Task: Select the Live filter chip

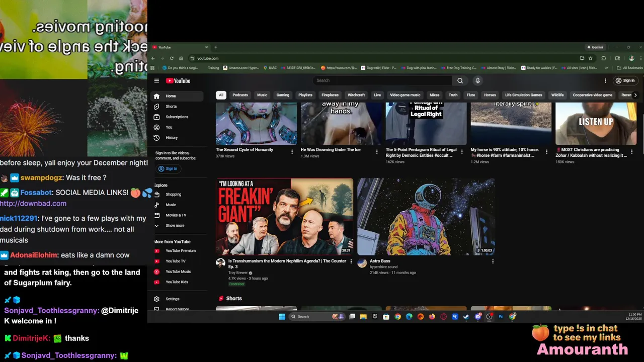Action: tap(377, 95)
